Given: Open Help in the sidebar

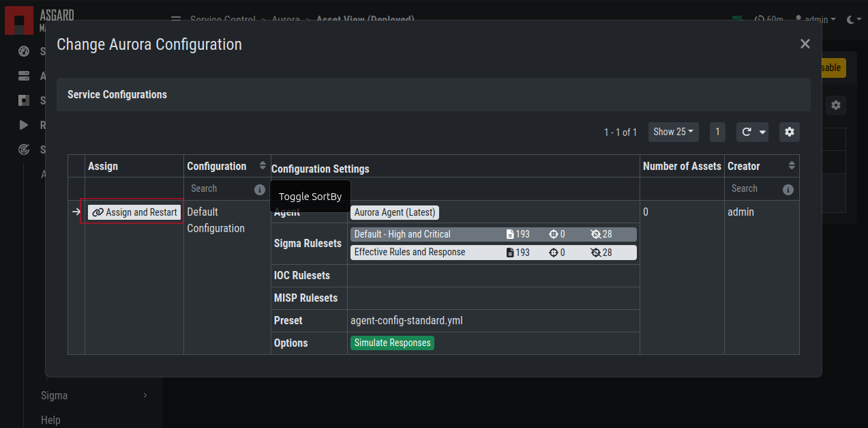Looking at the screenshot, I should [x=50, y=420].
